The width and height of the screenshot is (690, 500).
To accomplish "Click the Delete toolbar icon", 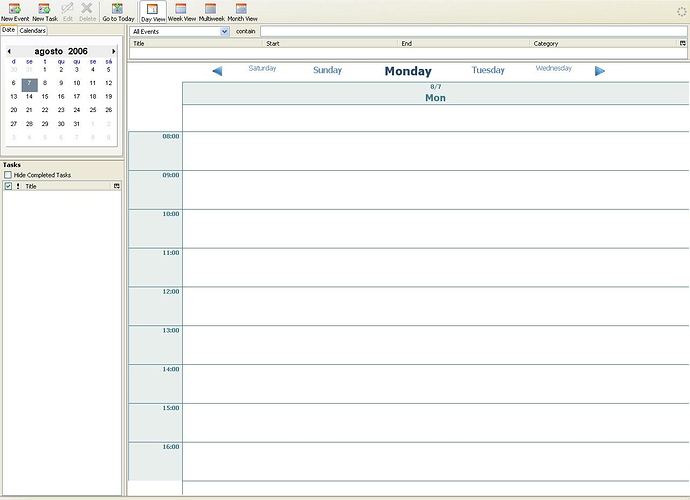I will pos(87,12).
